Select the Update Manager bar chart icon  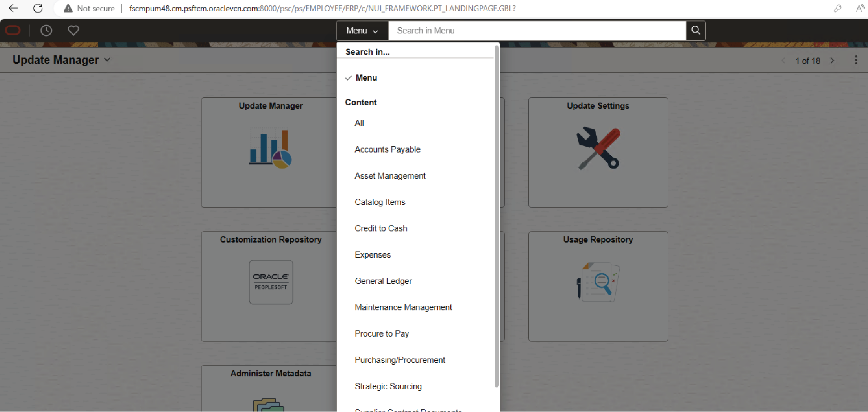270,148
